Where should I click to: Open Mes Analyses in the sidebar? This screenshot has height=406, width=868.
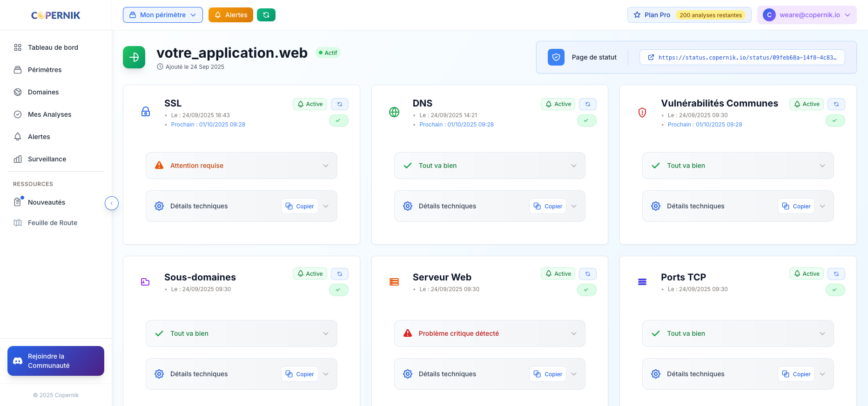[49, 114]
